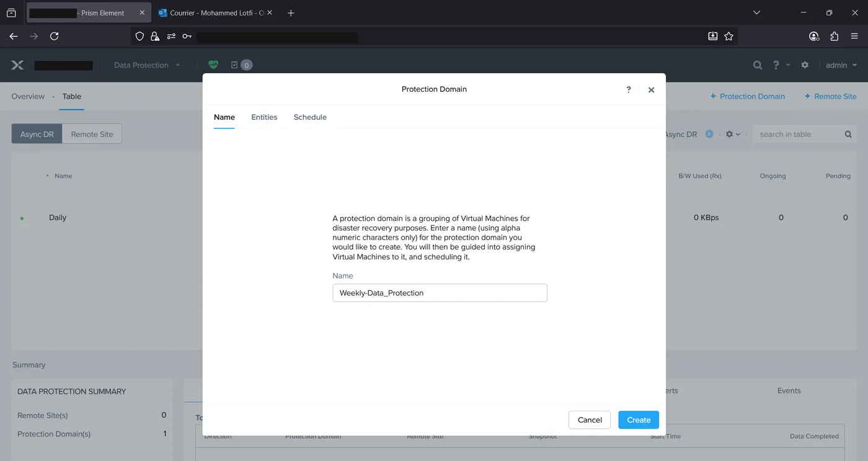This screenshot has height=461, width=868.
Task: Switch to the Overview view
Action: (x=28, y=96)
